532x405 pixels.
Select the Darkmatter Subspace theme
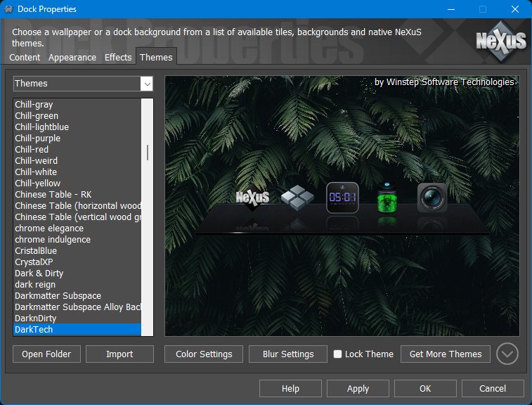[77, 296]
